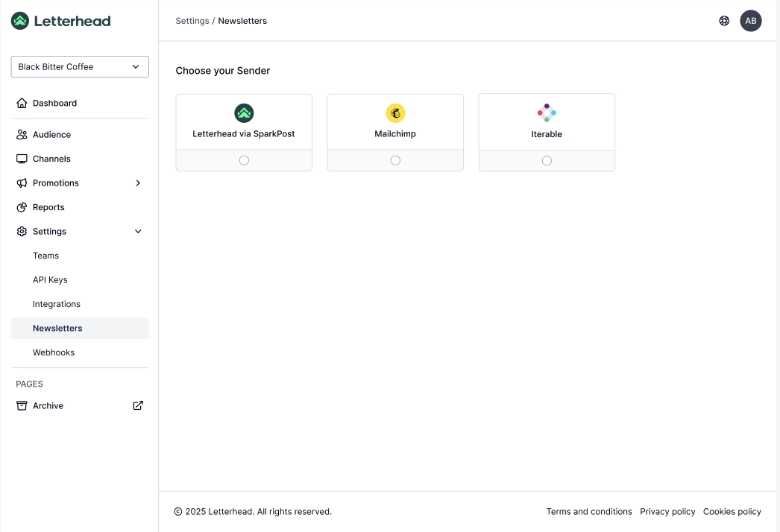The height and width of the screenshot is (532, 780).
Task: Open the Terms and conditions link
Action: coord(589,512)
